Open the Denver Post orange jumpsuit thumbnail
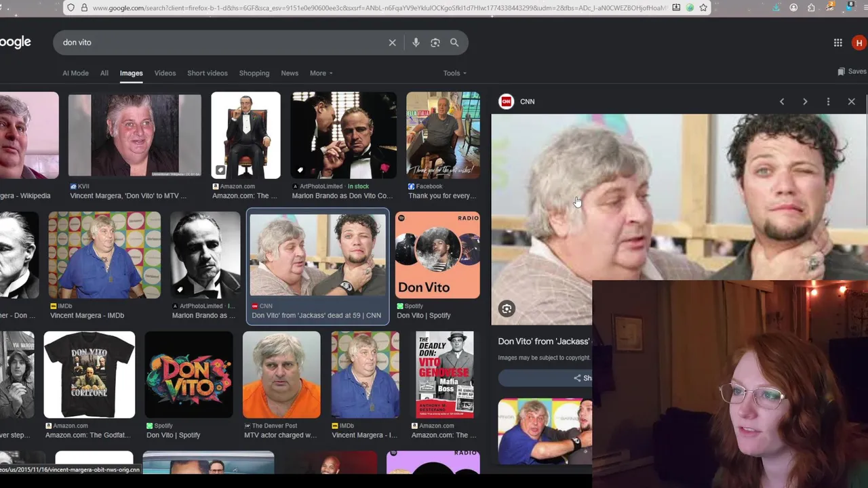868x488 pixels. [x=281, y=375]
